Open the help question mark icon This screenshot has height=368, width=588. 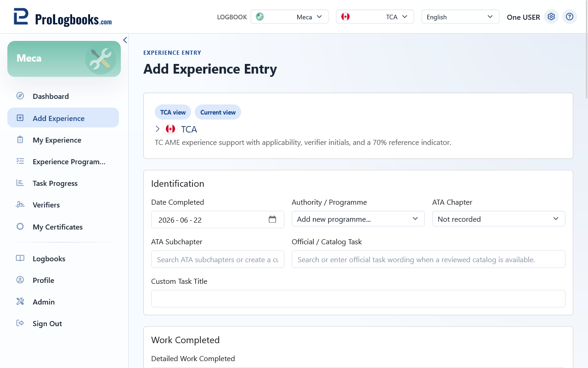[x=570, y=17]
